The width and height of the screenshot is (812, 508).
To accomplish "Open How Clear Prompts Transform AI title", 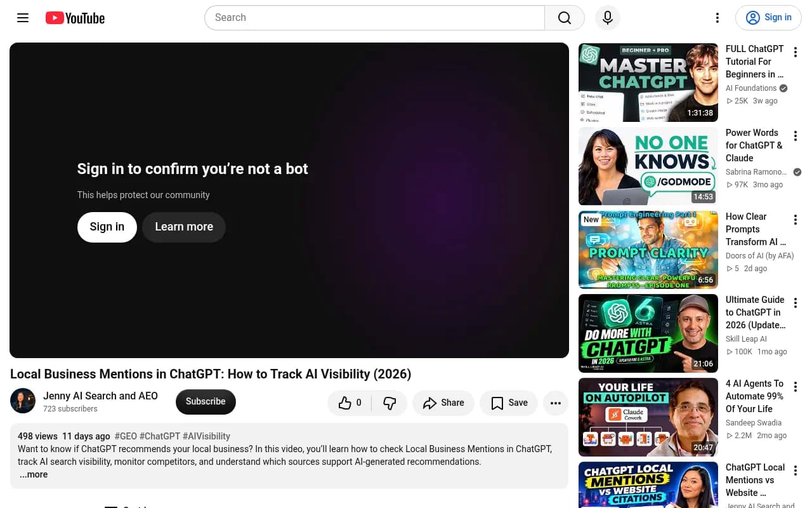I will click(755, 229).
